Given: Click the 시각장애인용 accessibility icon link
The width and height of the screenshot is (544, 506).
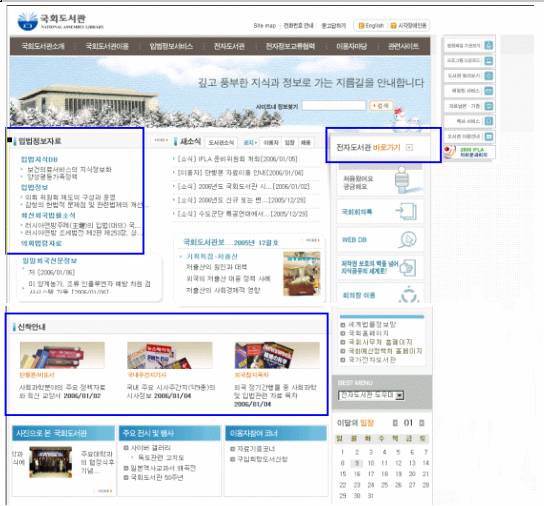Looking at the screenshot, I should click(x=393, y=25).
